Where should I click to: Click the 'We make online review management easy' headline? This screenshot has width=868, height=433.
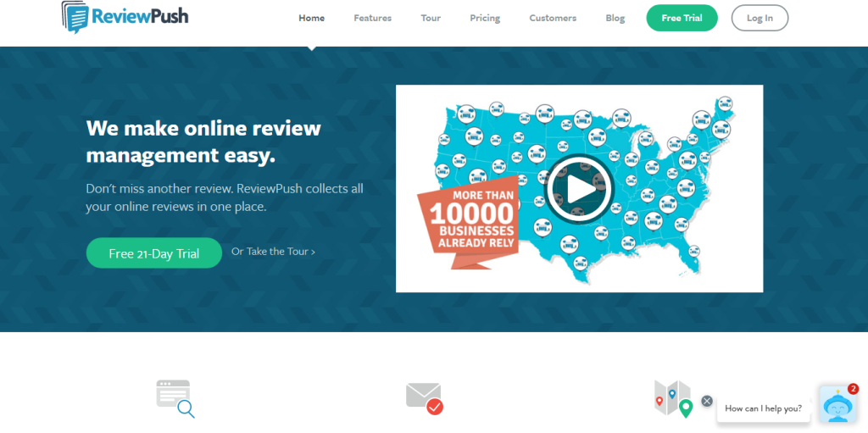pos(203,142)
